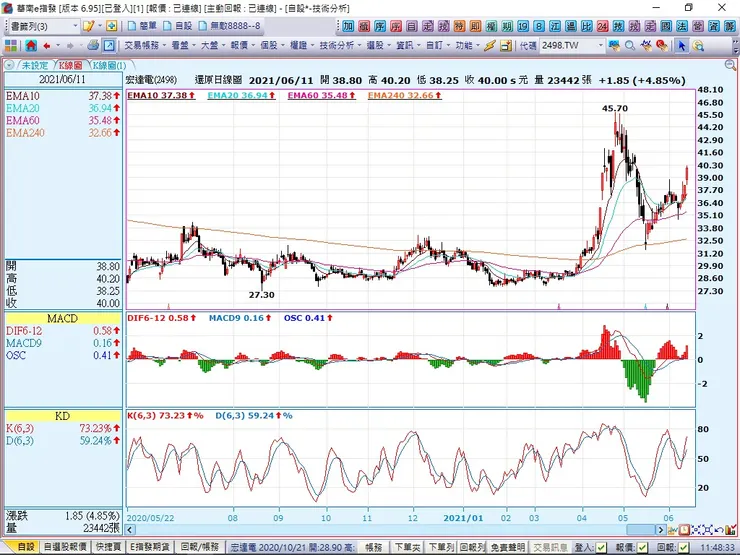Click the 下單夾 button

click(407, 547)
